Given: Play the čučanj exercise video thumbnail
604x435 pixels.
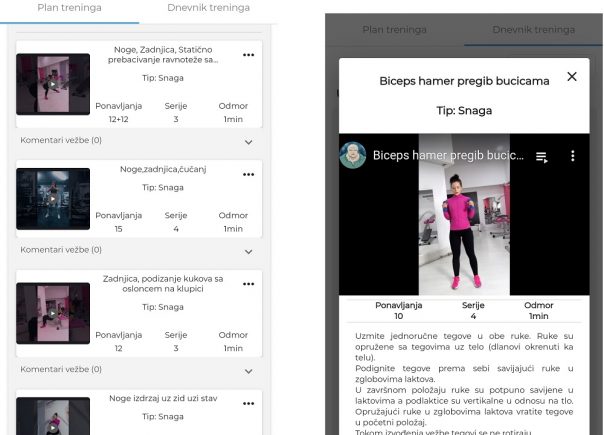Looking at the screenshot, I should [52, 198].
